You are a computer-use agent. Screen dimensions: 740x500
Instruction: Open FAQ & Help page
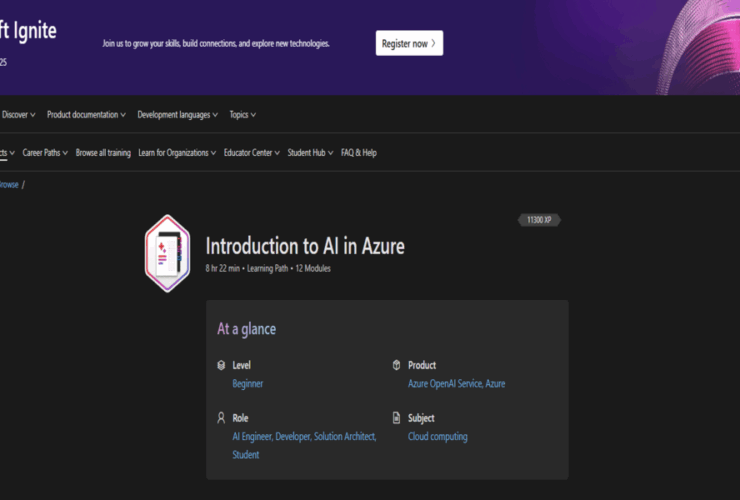pos(359,153)
